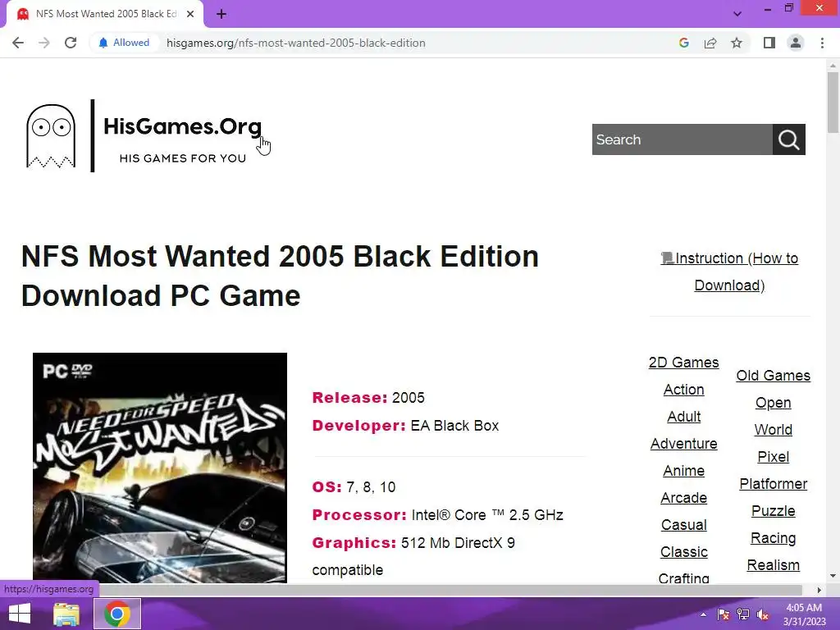The image size is (840, 630).
Task: Open the notifications Allowed bell chip
Action: tap(124, 43)
